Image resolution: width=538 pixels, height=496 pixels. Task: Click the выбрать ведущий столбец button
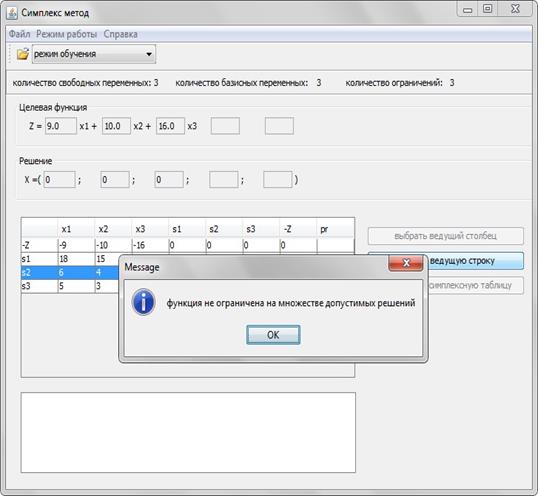[x=446, y=236]
